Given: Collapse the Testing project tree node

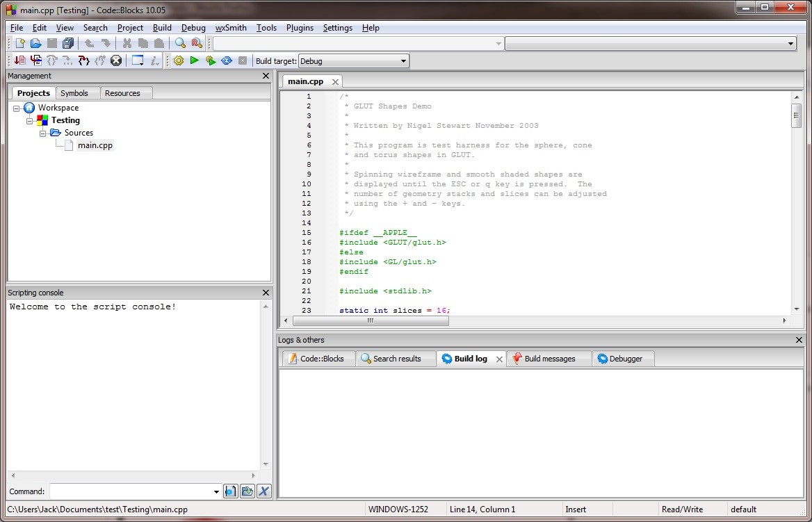Looking at the screenshot, I should tap(30, 120).
